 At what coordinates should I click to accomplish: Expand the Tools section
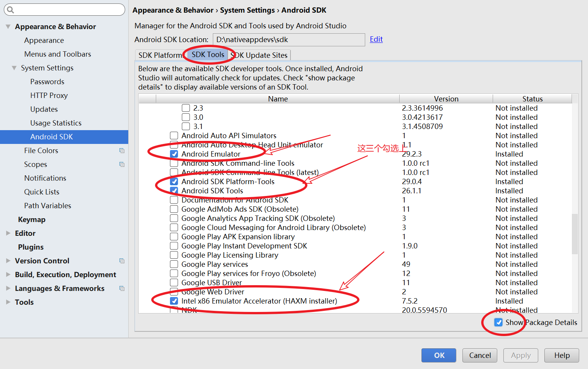click(x=8, y=302)
